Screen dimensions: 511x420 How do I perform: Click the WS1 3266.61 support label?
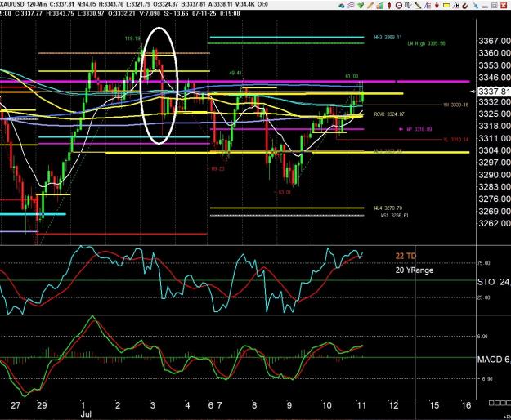395,215
